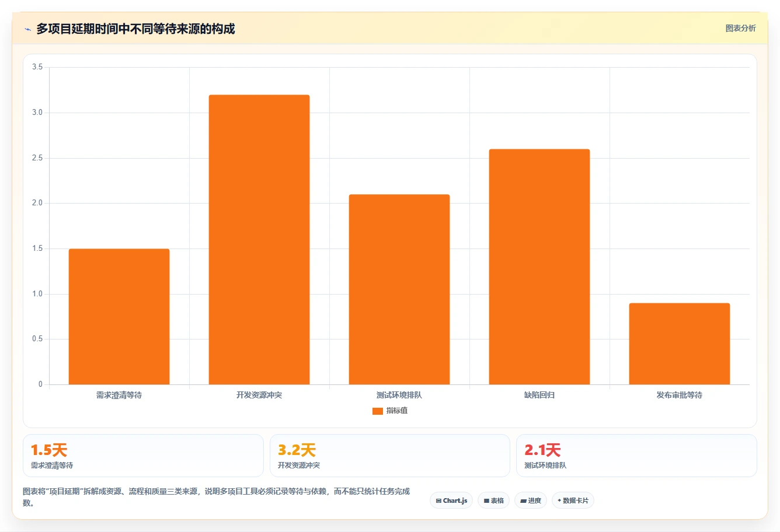Click the 进度 tag chip
Screen dimensions: 780x532
click(x=531, y=501)
